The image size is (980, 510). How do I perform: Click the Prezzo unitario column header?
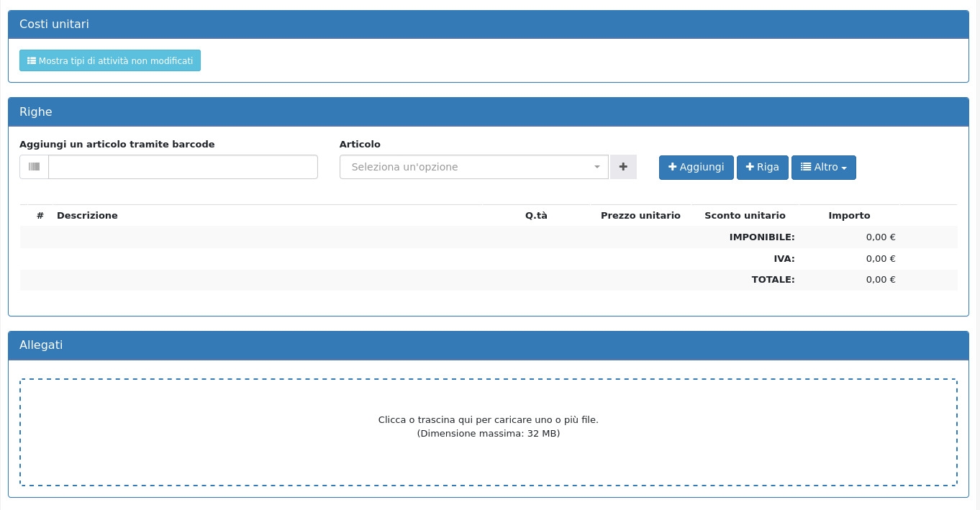coord(640,216)
